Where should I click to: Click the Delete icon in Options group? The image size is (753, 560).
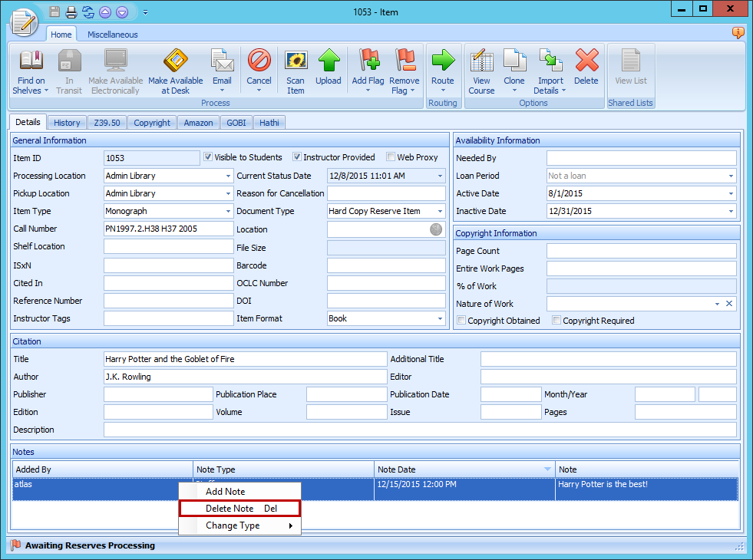coord(586,69)
